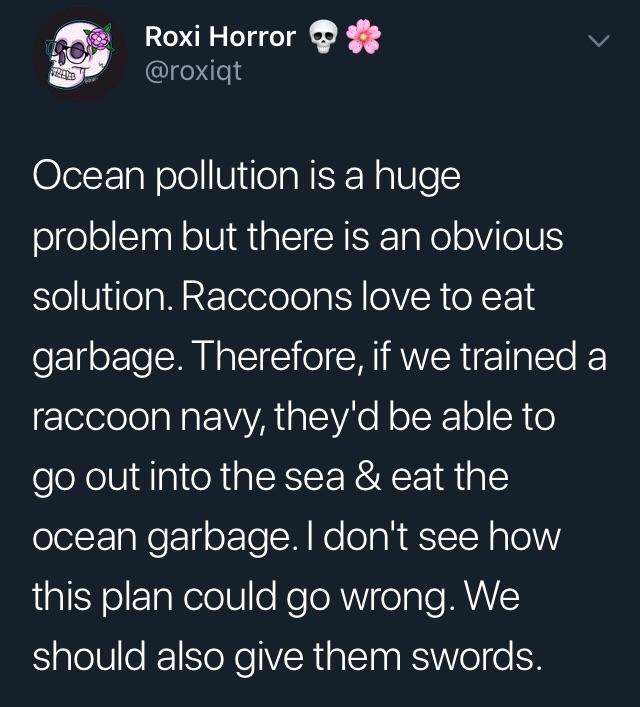Expand the tweet options chevron
Image resolution: width=640 pixels, height=707 pixels.
pos(597,41)
